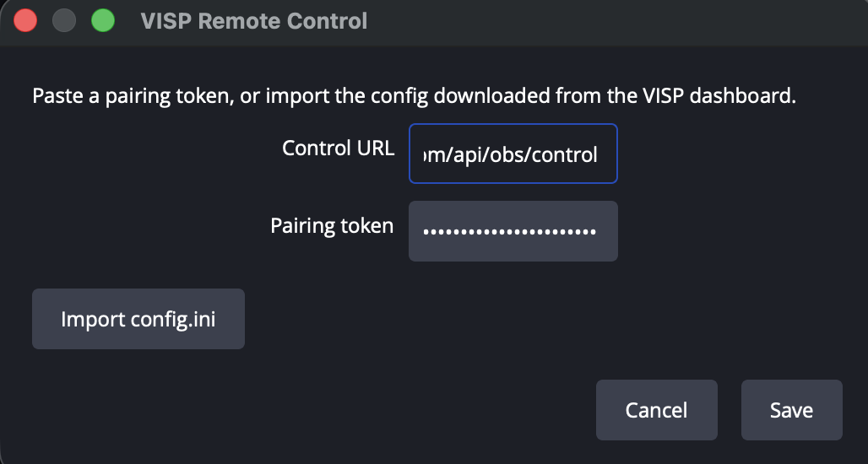Click the Pairing token label
The height and width of the screenshot is (464, 868).
pyautogui.click(x=332, y=225)
